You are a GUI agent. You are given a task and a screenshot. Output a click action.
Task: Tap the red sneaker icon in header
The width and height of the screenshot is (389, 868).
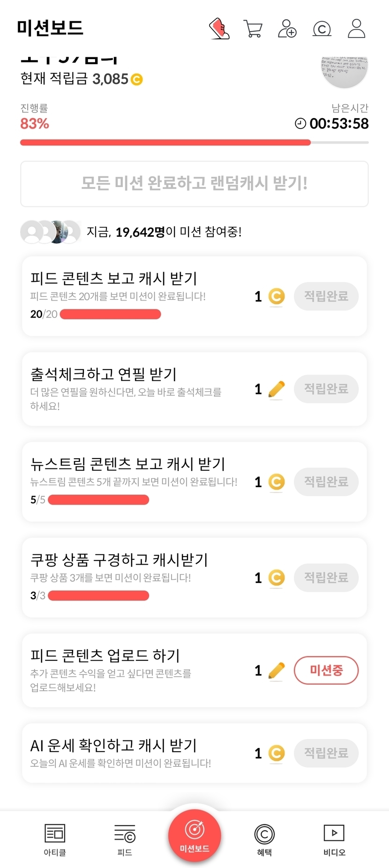pos(219,29)
